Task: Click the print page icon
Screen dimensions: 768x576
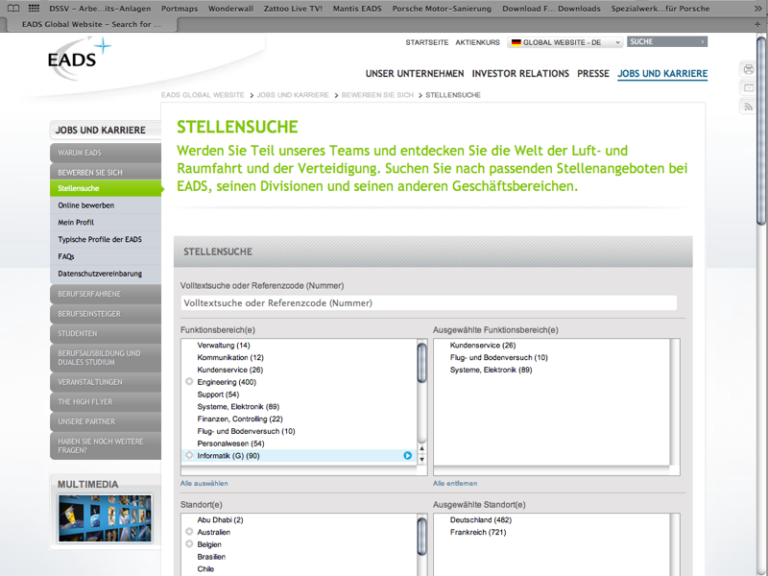Action: pyautogui.click(x=748, y=69)
